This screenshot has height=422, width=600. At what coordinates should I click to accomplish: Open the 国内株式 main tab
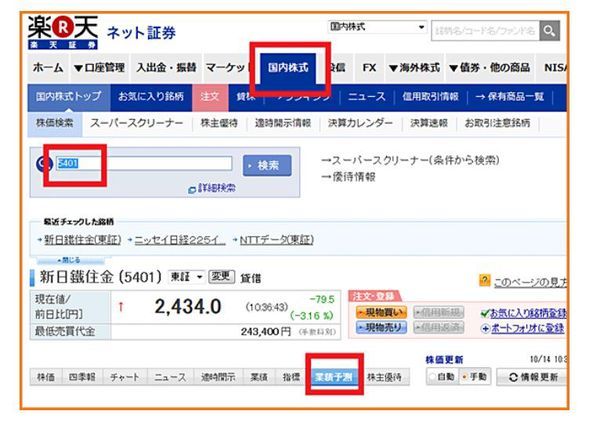(x=288, y=68)
